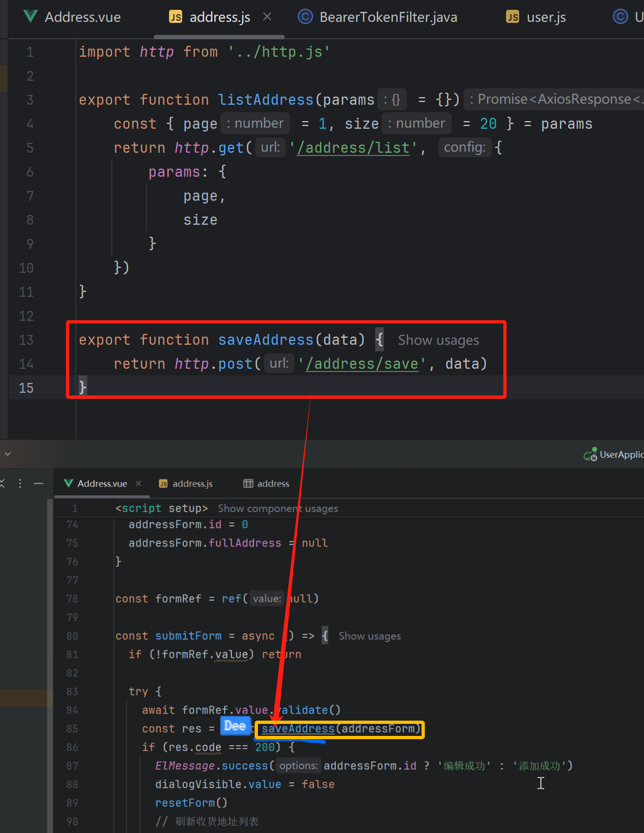
Task: Click the 'options:' hint in ElMessage.success
Action: coord(298,766)
